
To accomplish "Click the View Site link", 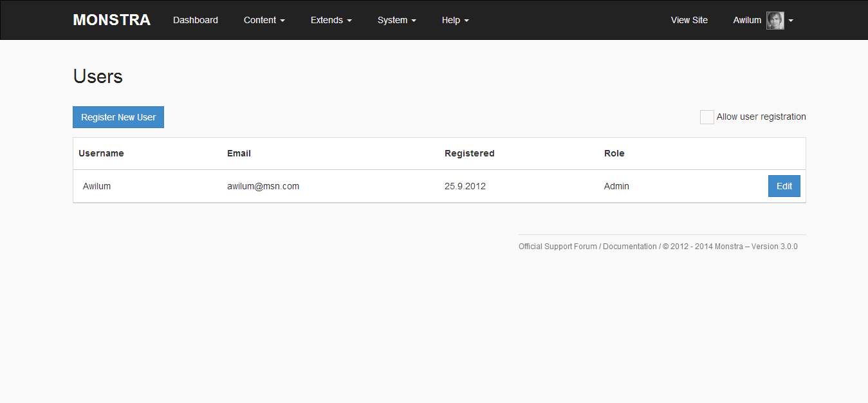I will [689, 20].
